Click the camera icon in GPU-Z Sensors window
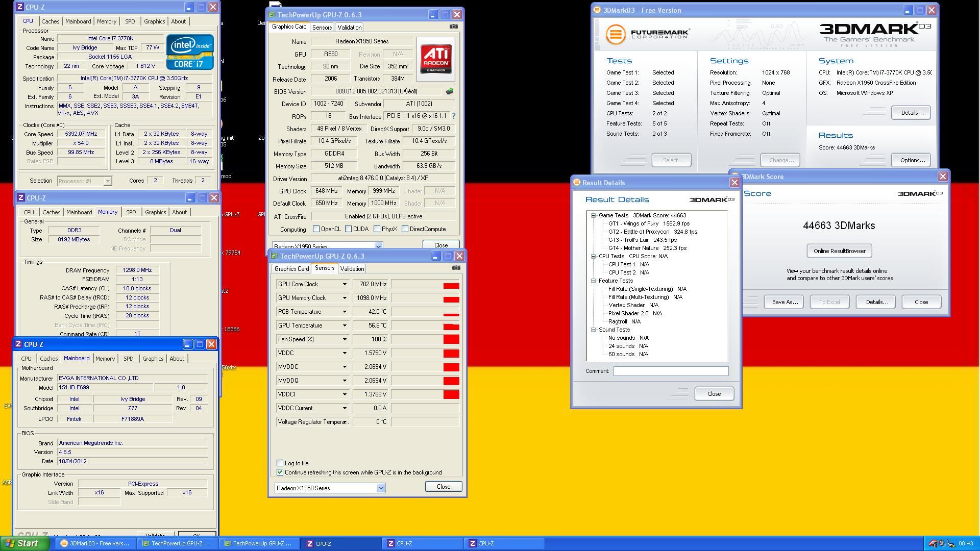The width and height of the screenshot is (980, 551). pyautogui.click(x=456, y=268)
